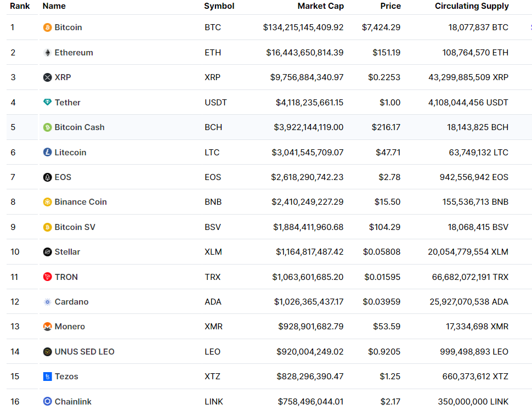Click the Tezos logo icon
Image resolution: width=532 pixels, height=410 pixels.
click(x=48, y=377)
